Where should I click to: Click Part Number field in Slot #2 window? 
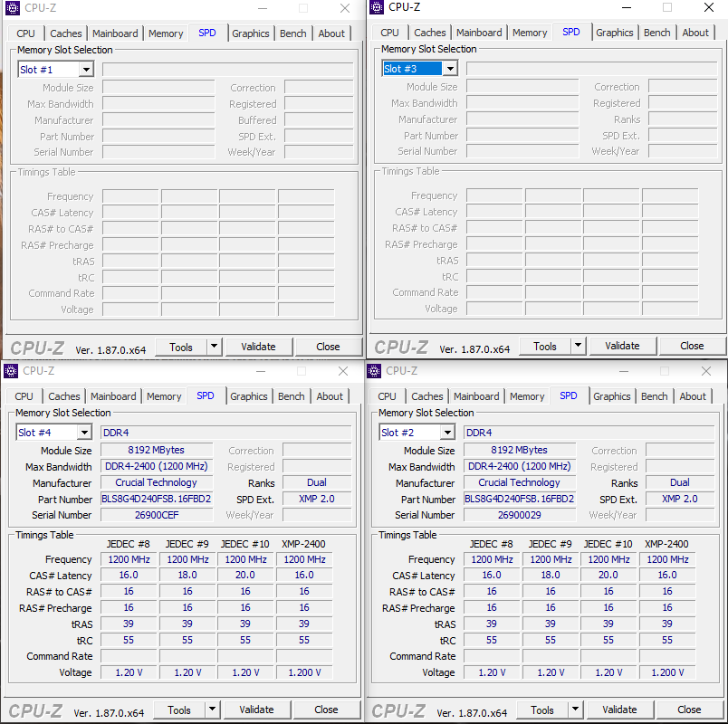(520, 499)
